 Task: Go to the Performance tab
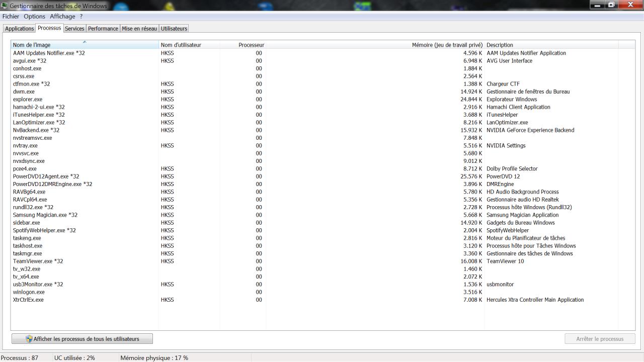point(103,29)
